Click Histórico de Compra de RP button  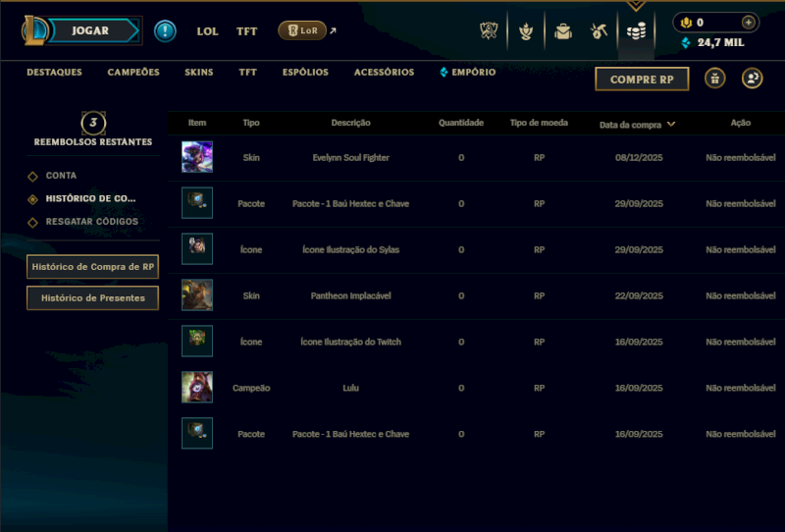[92, 267]
